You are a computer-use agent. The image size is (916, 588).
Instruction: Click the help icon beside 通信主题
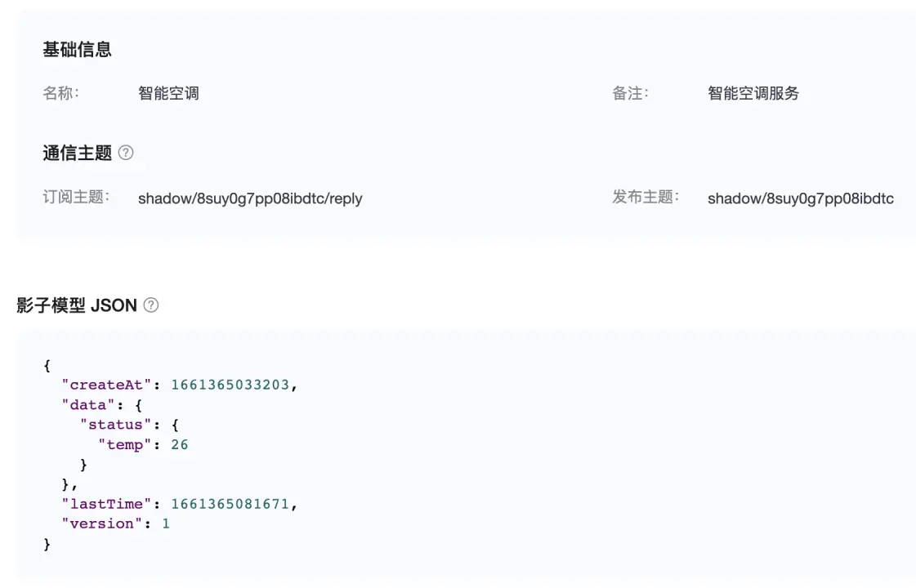coord(126,153)
